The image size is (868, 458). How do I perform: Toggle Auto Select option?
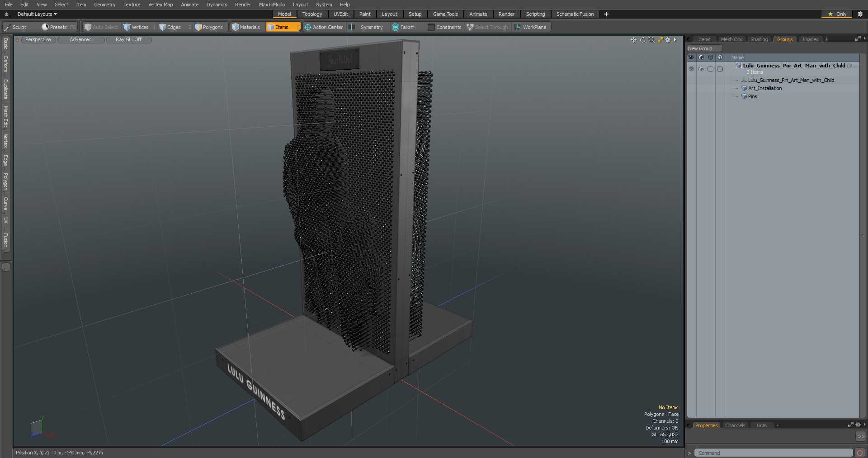click(x=101, y=27)
